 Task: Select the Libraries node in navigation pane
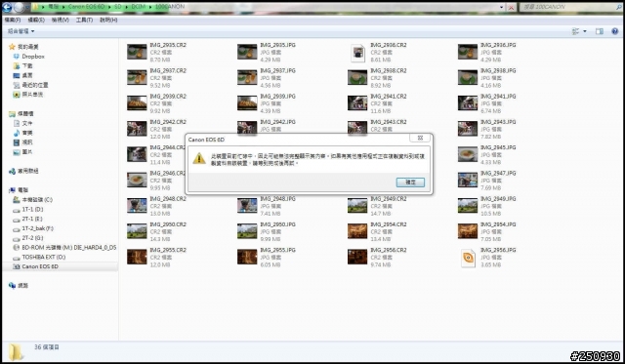click(25, 113)
